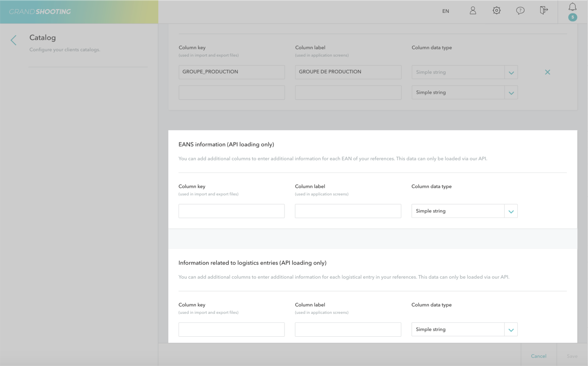Open the user profile icon

pos(473,11)
